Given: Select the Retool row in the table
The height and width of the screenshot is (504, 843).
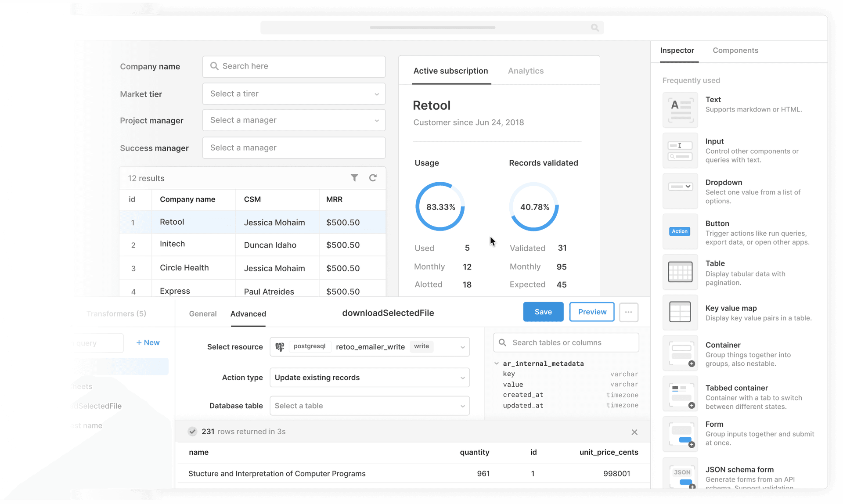Looking at the screenshot, I should tap(252, 222).
